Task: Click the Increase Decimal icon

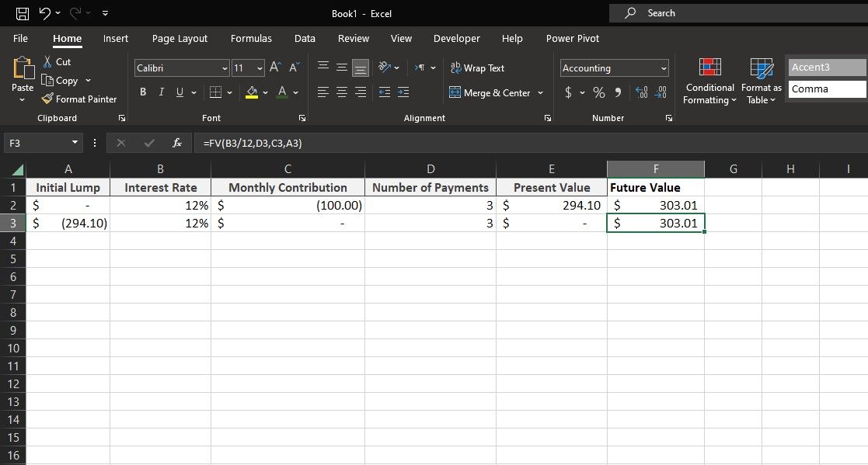Action: [643, 92]
